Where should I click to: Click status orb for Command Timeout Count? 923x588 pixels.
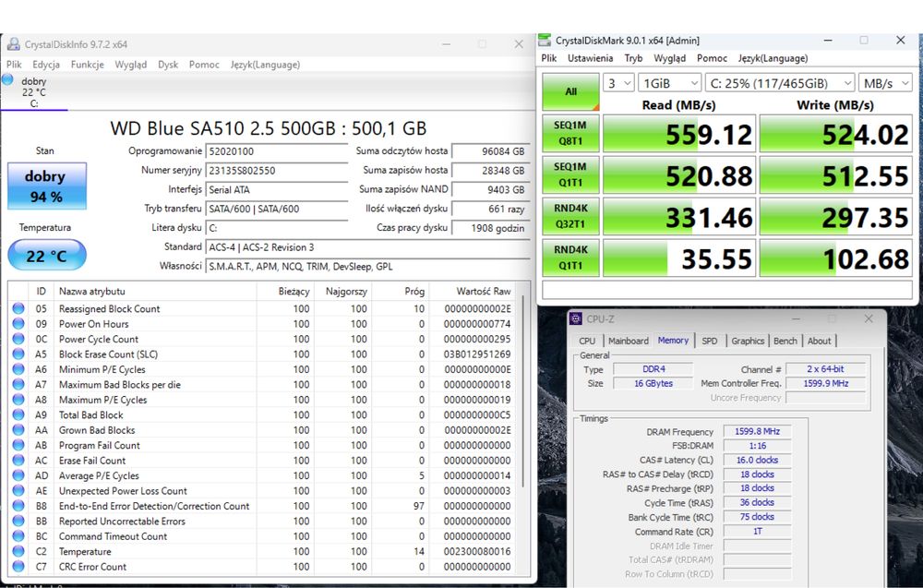click(x=18, y=536)
